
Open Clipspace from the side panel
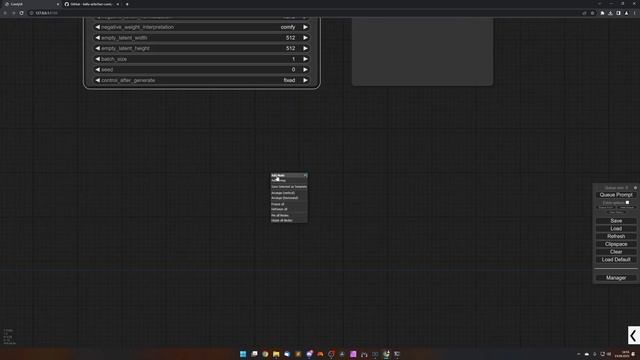[616, 244]
